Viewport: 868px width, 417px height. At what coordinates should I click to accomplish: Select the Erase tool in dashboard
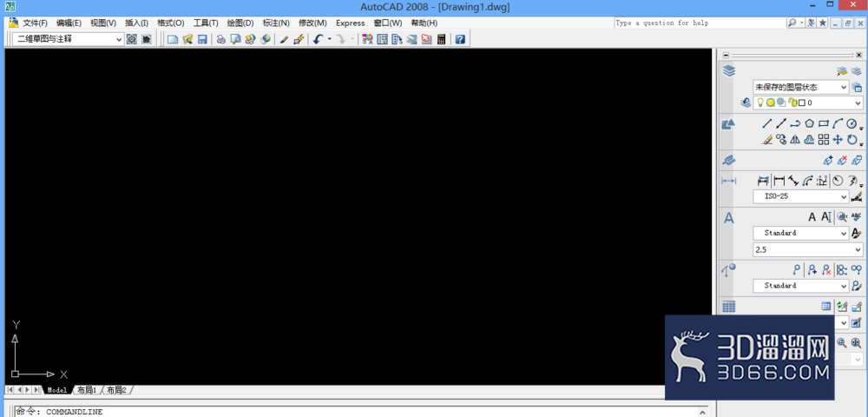tap(766, 140)
